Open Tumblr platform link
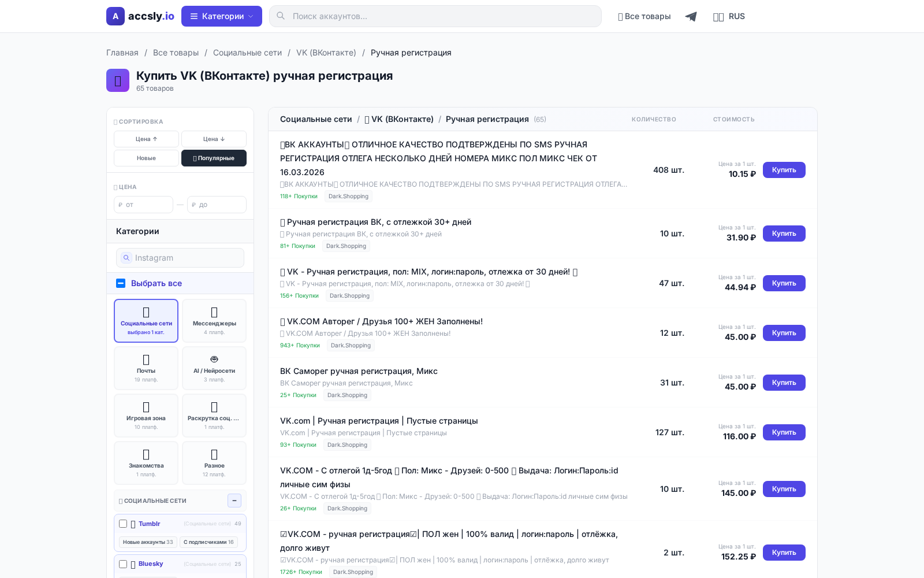Viewport: 924px width, 578px height. click(149, 524)
